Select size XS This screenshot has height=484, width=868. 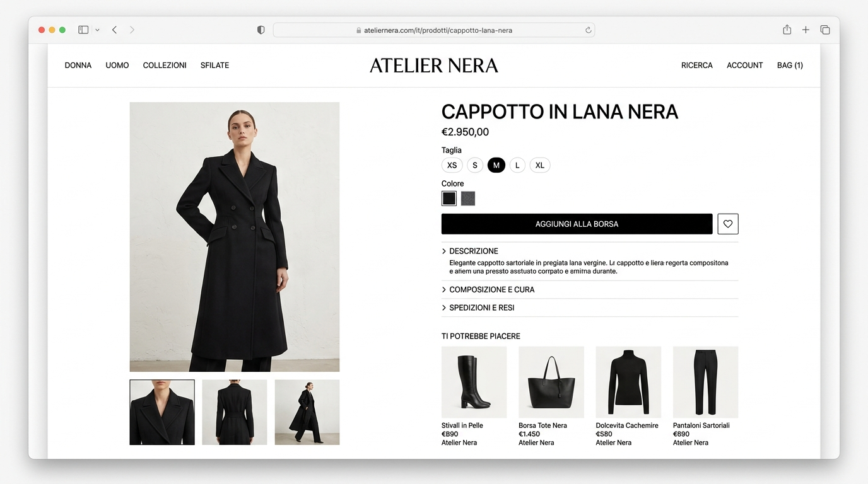452,165
